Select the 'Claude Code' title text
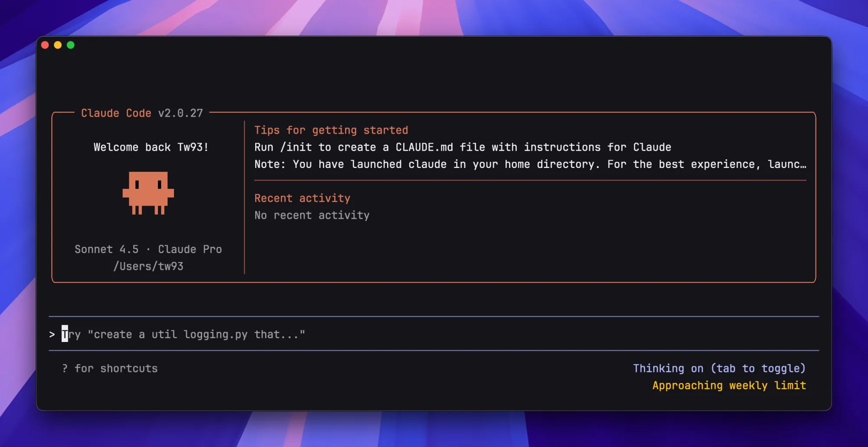This screenshot has height=447, width=868. pyautogui.click(x=116, y=113)
